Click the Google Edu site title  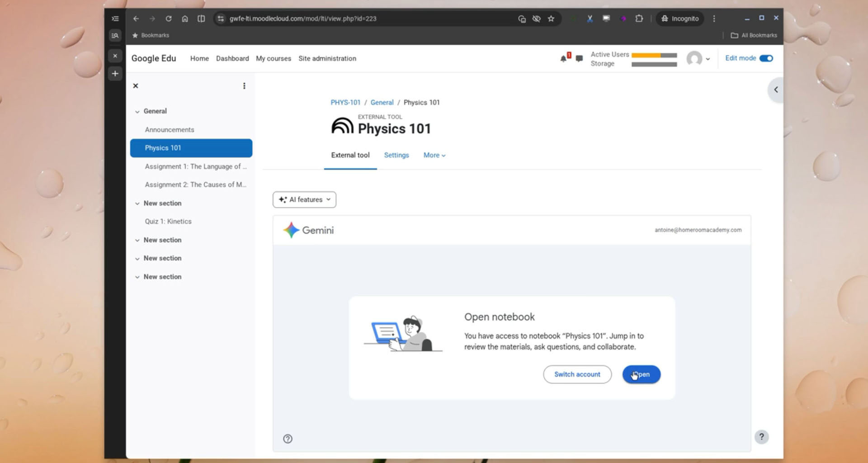154,58
